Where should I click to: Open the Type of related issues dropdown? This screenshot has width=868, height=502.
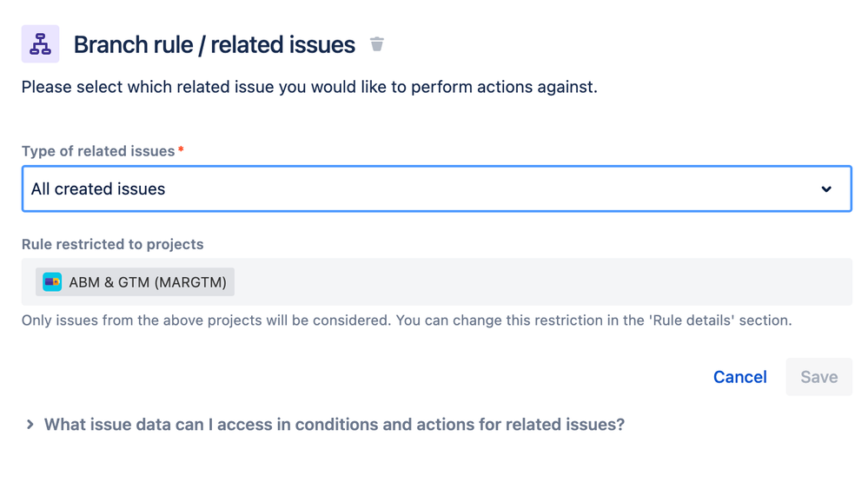[436, 188]
